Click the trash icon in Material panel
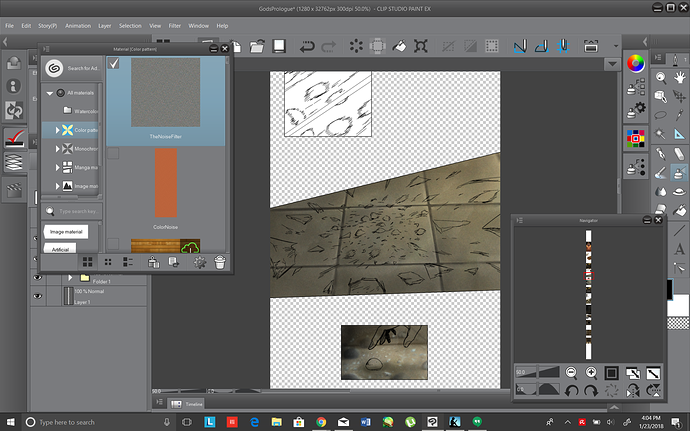This screenshot has height=431, width=690. tap(221, 262)
